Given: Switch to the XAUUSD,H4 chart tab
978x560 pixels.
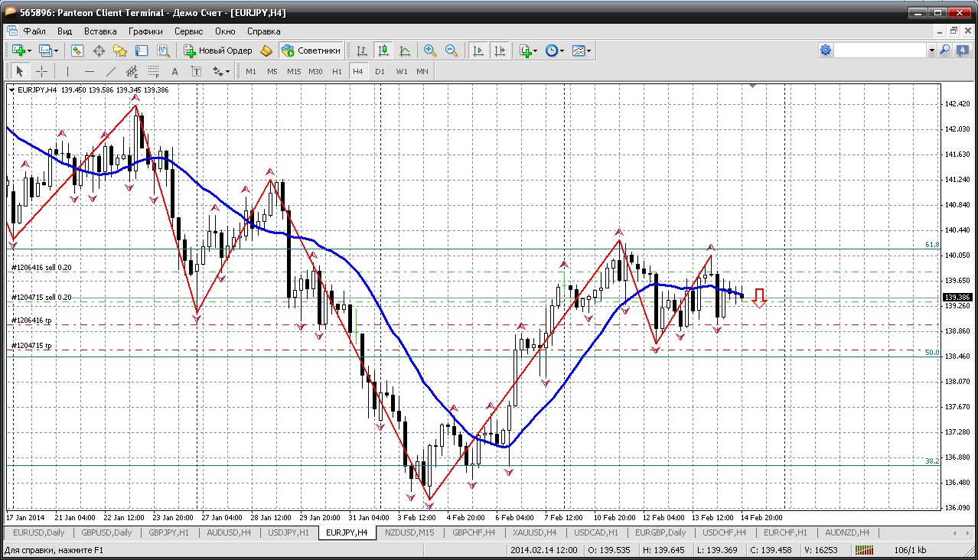Looking at the screenshot, I should click(535, 532).
